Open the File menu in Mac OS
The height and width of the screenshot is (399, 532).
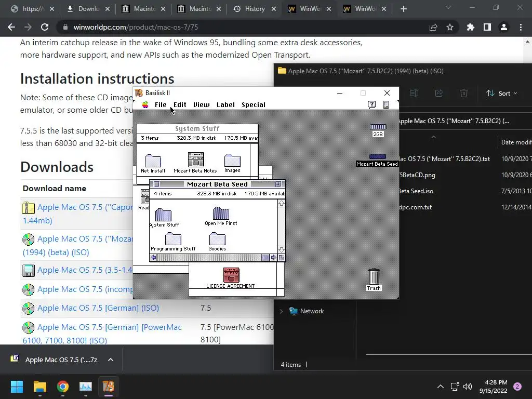click(161, 105)
